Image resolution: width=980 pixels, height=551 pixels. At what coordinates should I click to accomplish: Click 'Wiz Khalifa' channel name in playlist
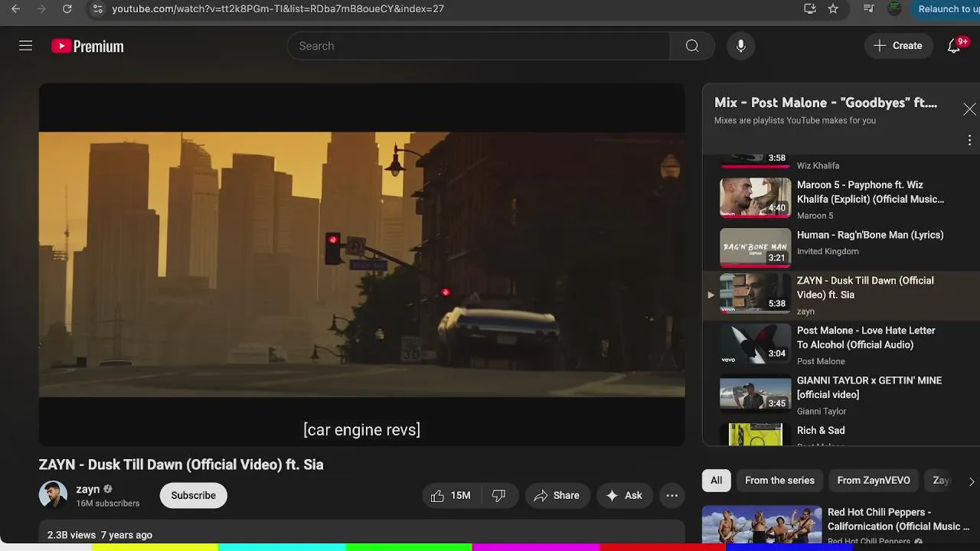[818, 165]
